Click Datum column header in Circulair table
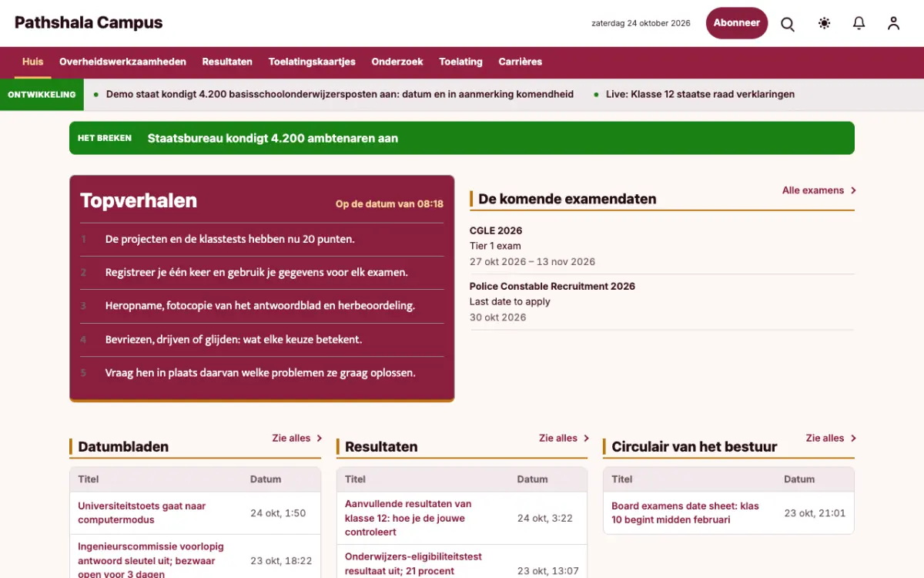Screen dimensions: 924x578 click(x=799, y=479)
